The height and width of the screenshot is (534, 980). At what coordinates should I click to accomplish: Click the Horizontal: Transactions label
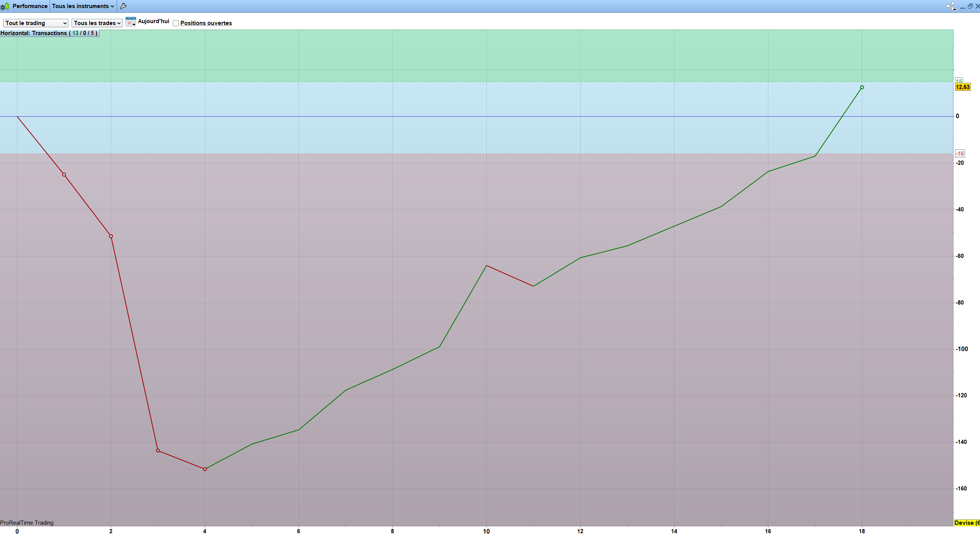coord(49,33)
